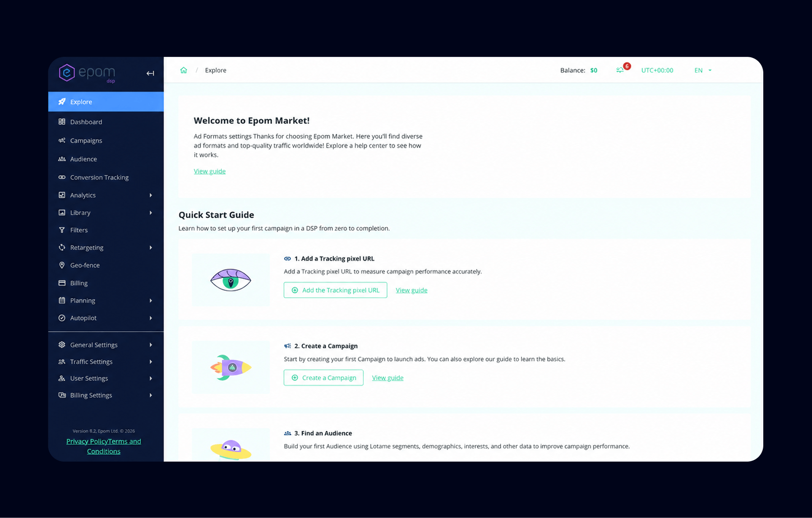Click the Traffic Settings icon
Image resolution: width=812 pixels, height=518 pixels.
(62, 361)
